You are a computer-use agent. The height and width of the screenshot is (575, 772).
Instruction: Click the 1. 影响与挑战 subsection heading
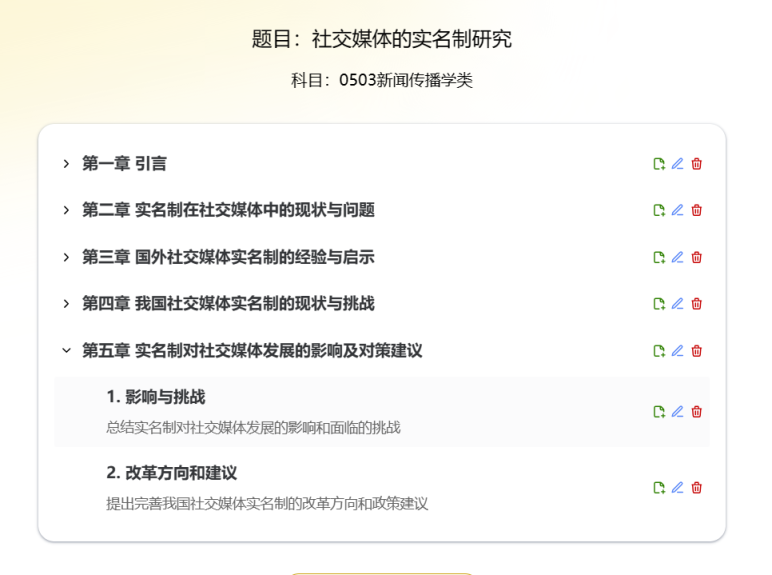click(155, 397)
